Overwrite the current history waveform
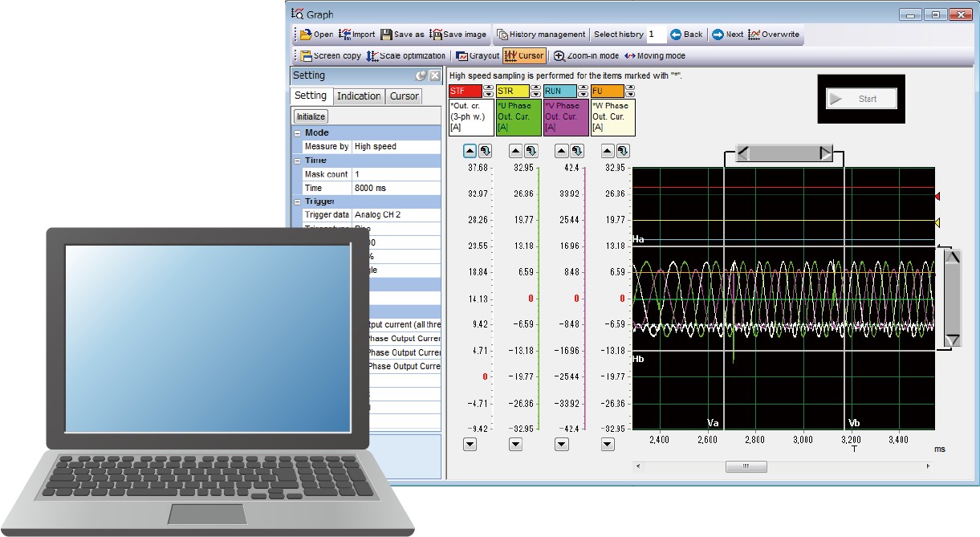 [774, 35]
